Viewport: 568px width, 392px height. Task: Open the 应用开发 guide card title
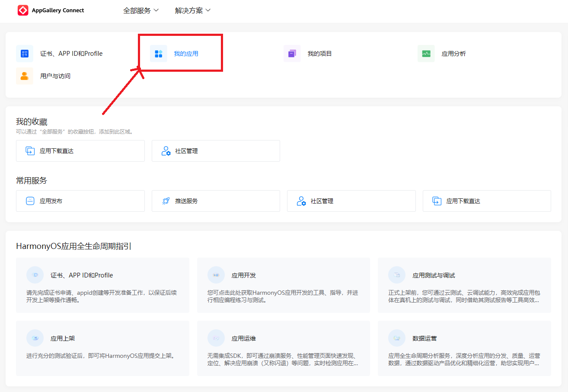coord(244,275)
